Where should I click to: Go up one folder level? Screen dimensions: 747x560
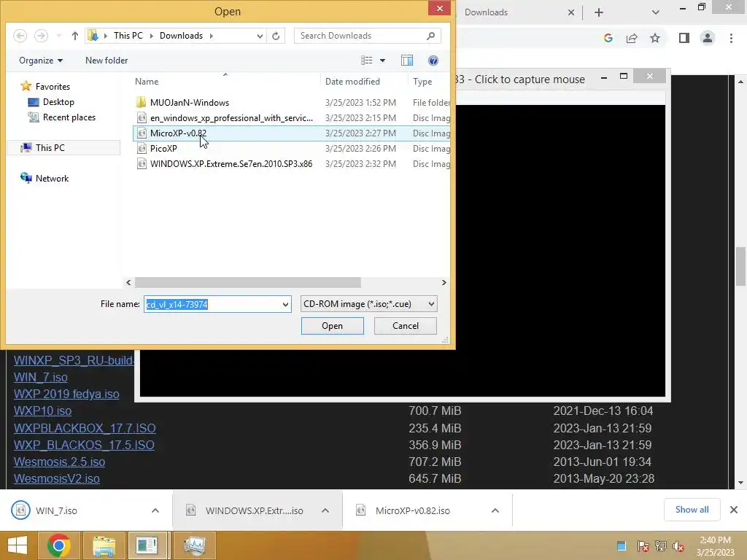pos(75,36)
